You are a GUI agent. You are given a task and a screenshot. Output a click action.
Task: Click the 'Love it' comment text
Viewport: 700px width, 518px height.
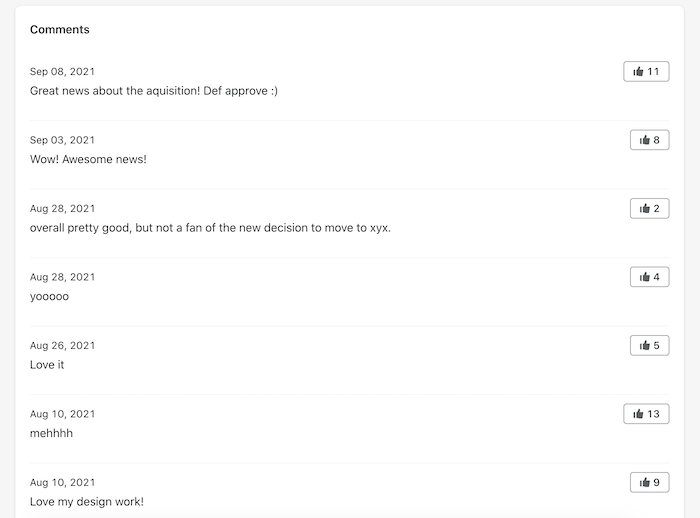[47, 365]
